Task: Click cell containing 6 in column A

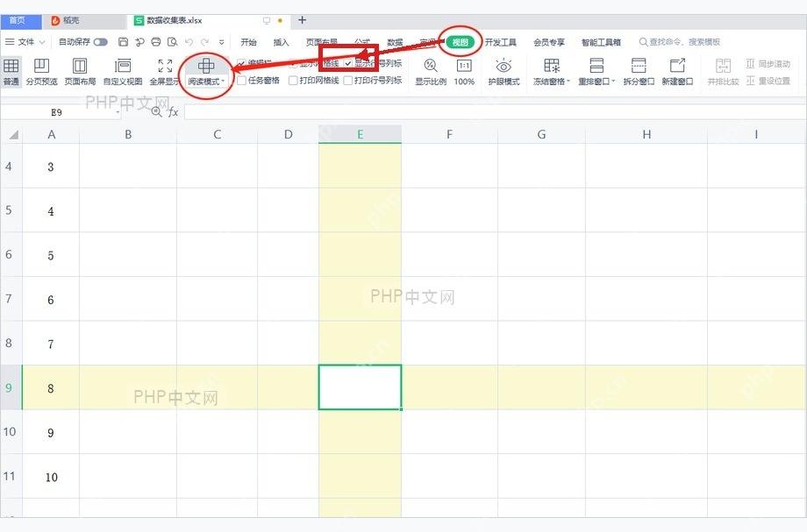Action: [51, 299]
